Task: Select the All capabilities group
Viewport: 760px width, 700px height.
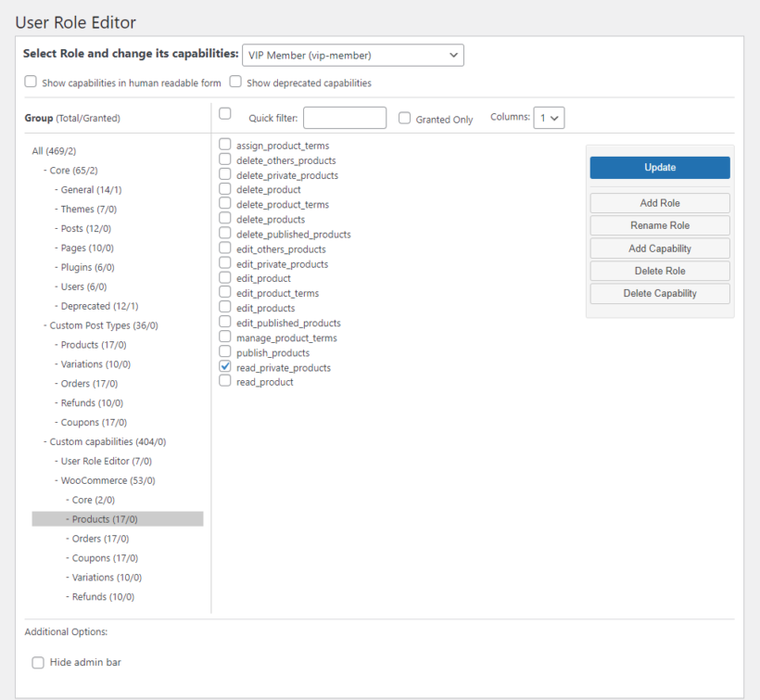Action: click(54, 150)
